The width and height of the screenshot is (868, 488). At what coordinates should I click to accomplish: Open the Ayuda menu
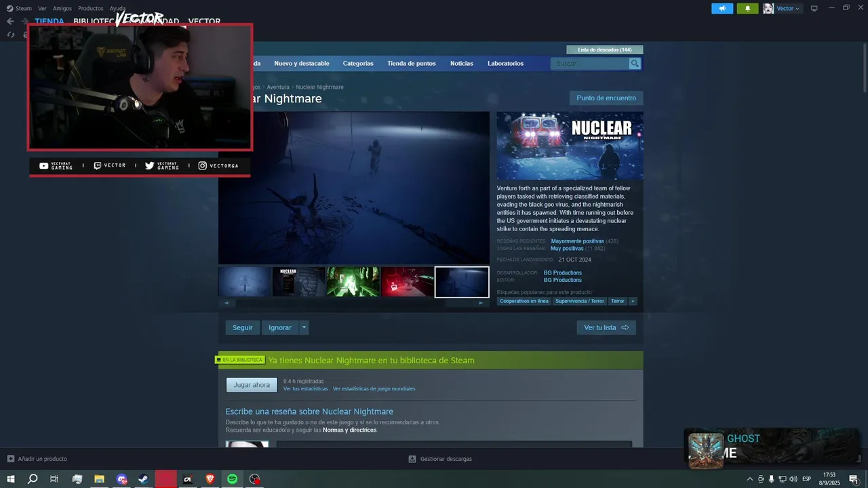click(x=117, y=8)
